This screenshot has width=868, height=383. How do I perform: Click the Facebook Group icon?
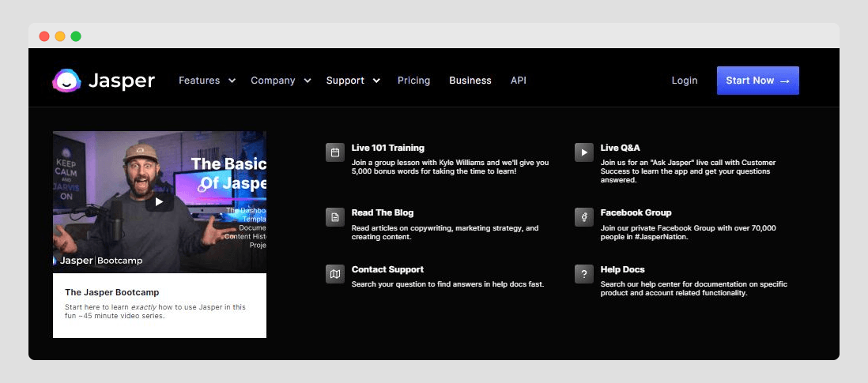tap(584, 217)
